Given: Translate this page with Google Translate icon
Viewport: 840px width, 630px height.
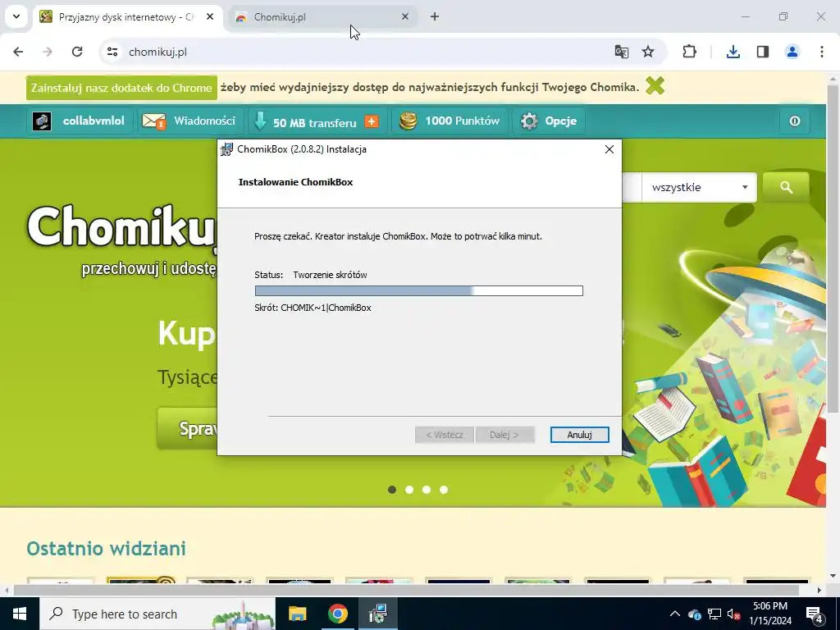Looking at the screenshot, I should (622, 52).
